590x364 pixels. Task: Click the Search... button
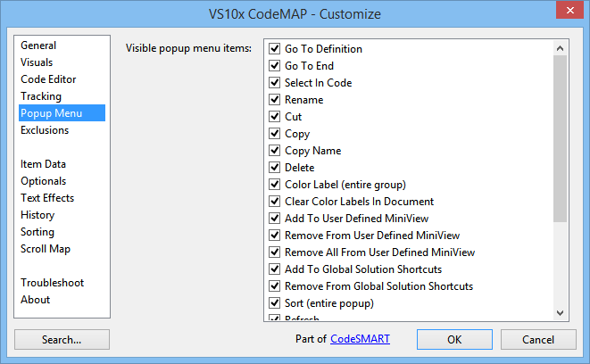[62, 340]
